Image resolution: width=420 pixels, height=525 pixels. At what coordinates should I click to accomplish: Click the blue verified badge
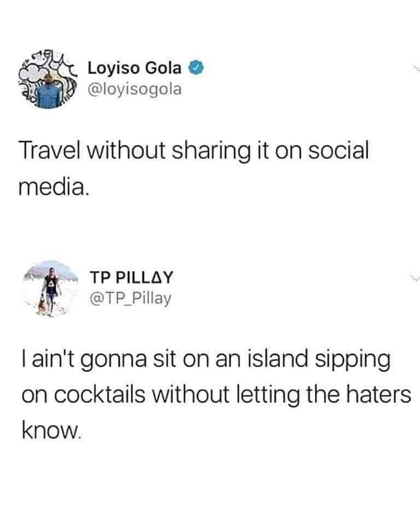click(x=197, y=68)
